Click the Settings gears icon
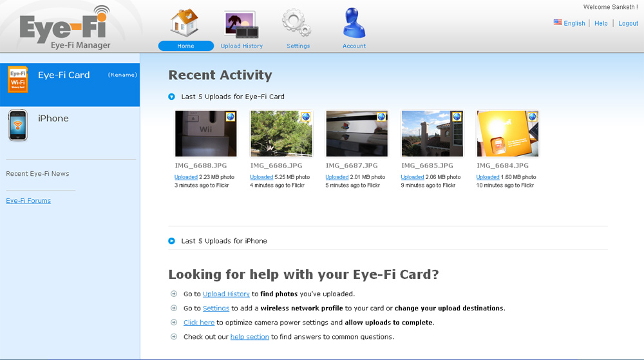This screenshot has width=644, height=360. [x=296, y=23]
